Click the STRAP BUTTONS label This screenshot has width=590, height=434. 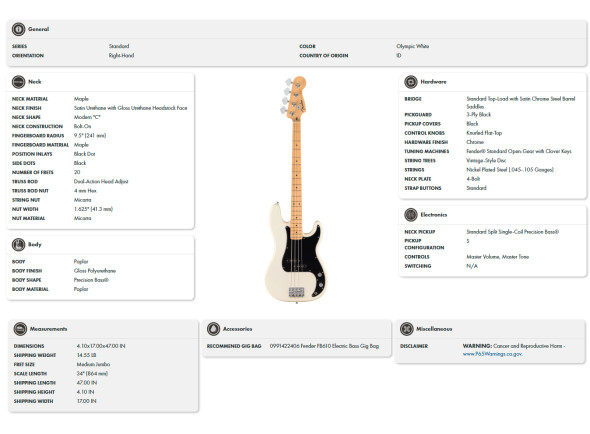click(423, 188)
